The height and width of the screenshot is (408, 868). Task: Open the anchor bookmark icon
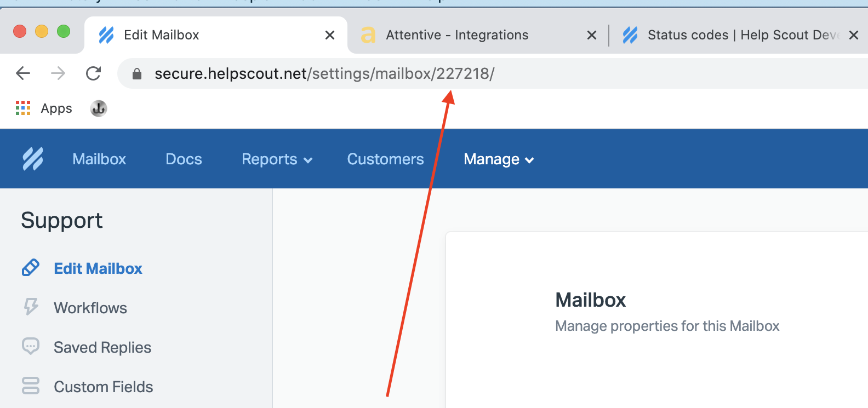click(99, 108)
